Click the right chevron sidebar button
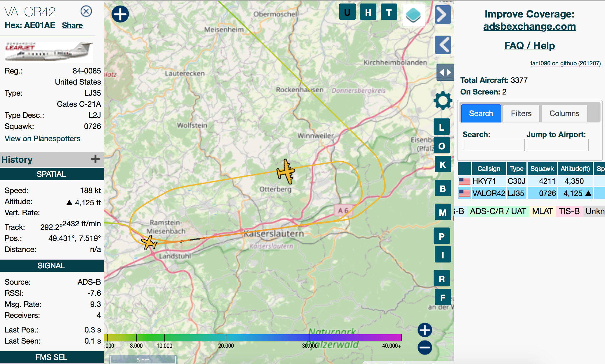This screenshot has width=605, height=364. point(443,15)
